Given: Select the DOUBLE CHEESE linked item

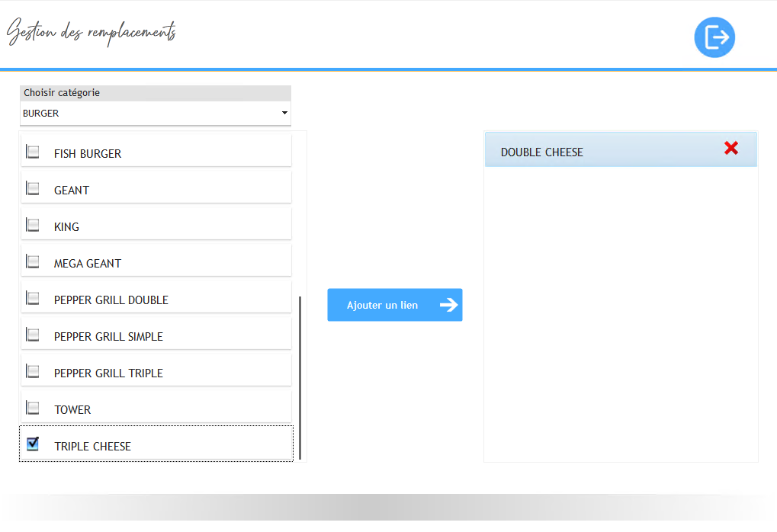Looking at the screenshot, I should pyautogui.click(x=542, y=152).
